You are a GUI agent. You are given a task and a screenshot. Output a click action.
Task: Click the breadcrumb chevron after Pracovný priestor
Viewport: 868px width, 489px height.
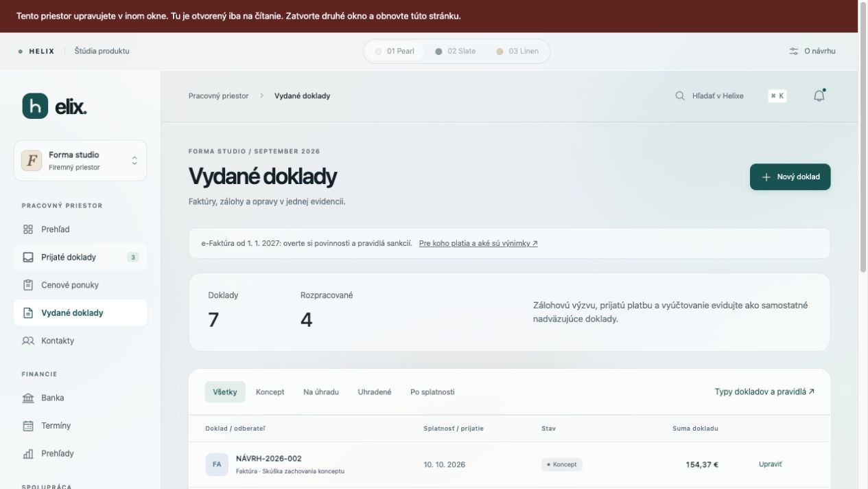(261, 96)
